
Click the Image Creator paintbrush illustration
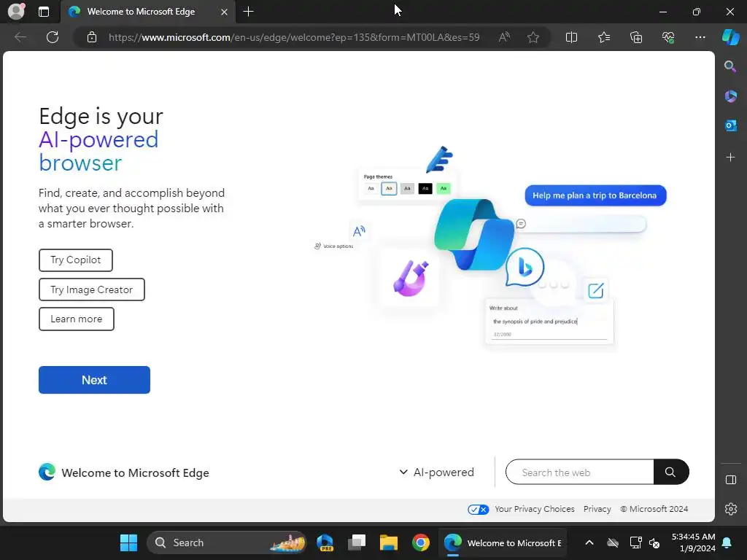click(410, 278)
